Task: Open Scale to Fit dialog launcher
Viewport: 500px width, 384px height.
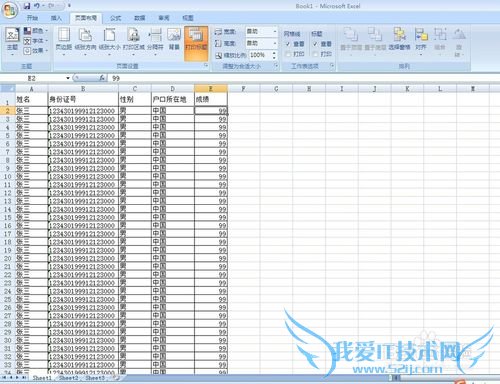Action: (276, 66)
